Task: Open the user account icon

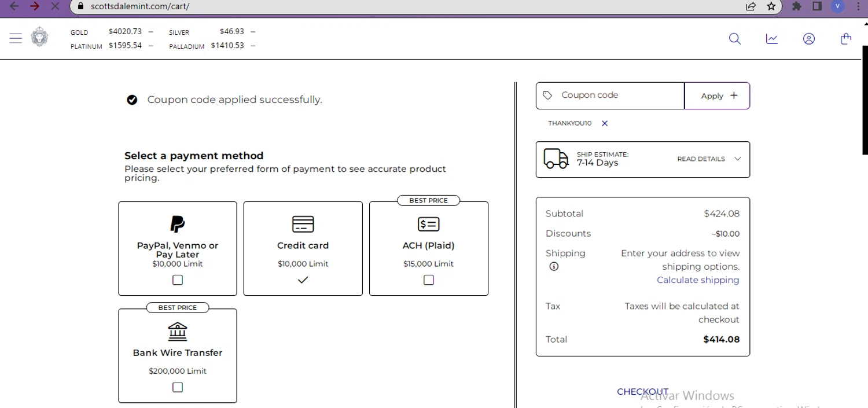Action: click(809, 39)
